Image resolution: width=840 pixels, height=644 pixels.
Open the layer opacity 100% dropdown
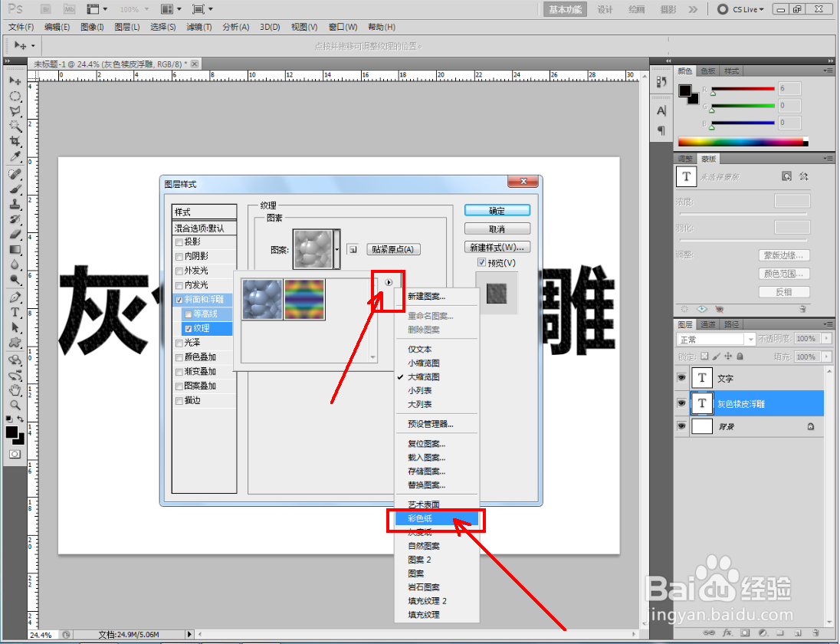827,339
